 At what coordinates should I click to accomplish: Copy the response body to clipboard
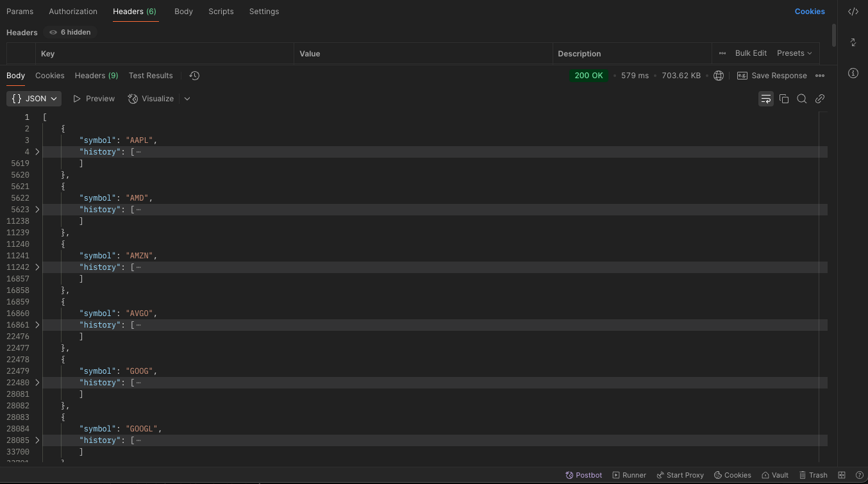783,99
